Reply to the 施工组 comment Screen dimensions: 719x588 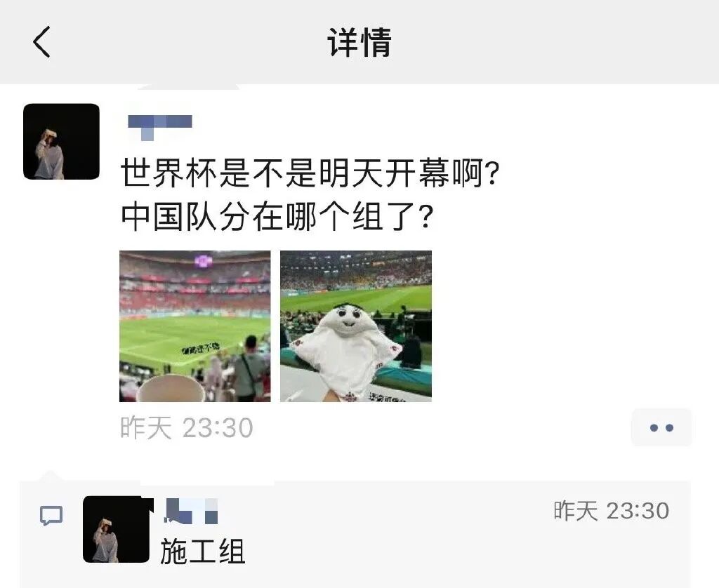203,551
